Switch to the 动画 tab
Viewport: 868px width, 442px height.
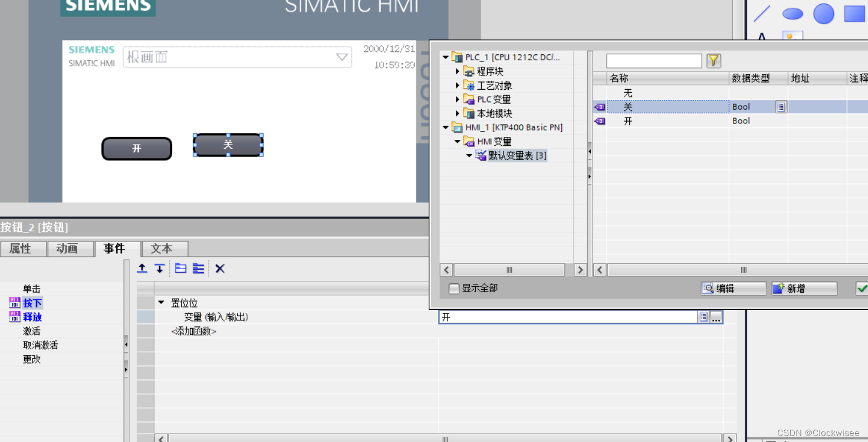(71, 248)
